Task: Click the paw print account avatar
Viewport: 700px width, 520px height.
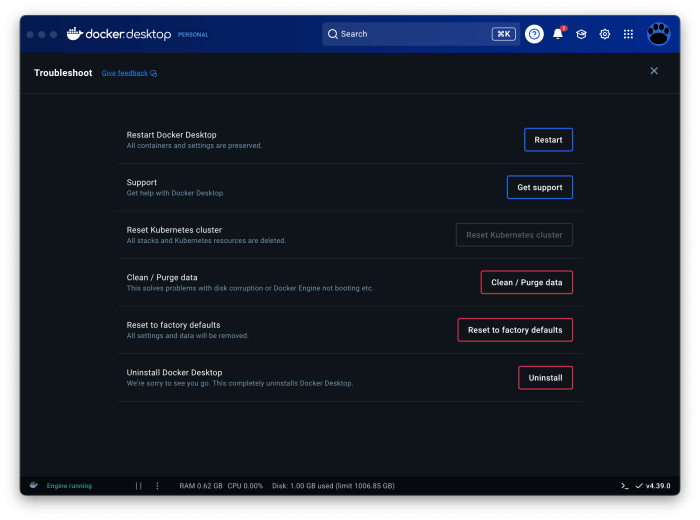Action: (x=658, y=34)
